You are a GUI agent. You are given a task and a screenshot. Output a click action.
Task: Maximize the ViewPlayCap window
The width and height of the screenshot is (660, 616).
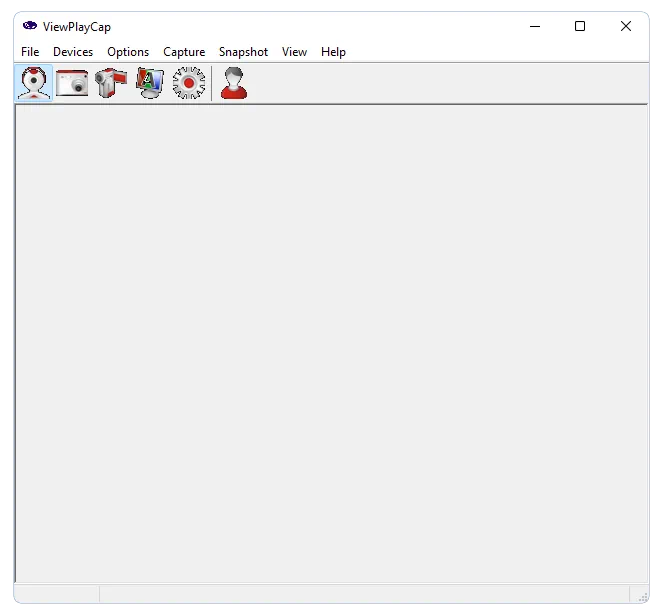(580, 26)
